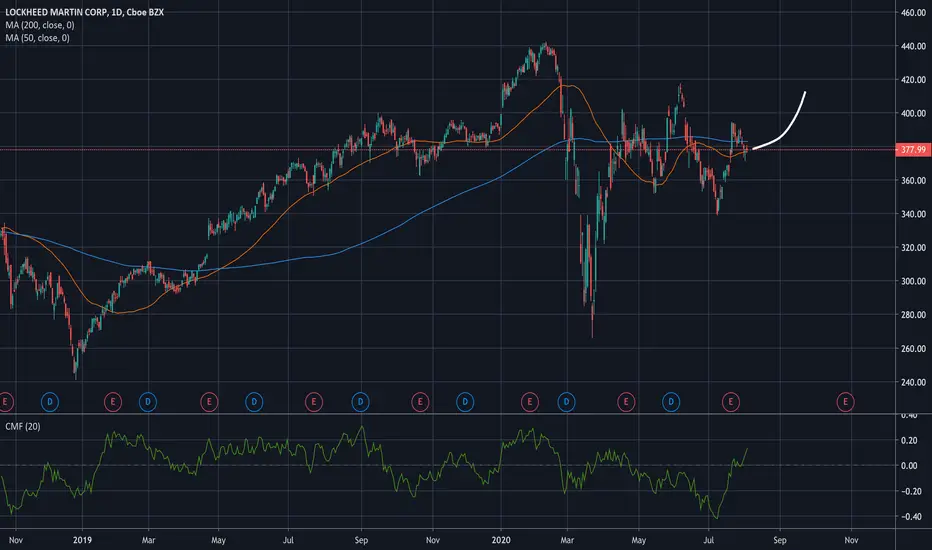Screen dimensions: 932x550
Task: Click the 240.00 price axis label
Action: click(x=914, y=382)
